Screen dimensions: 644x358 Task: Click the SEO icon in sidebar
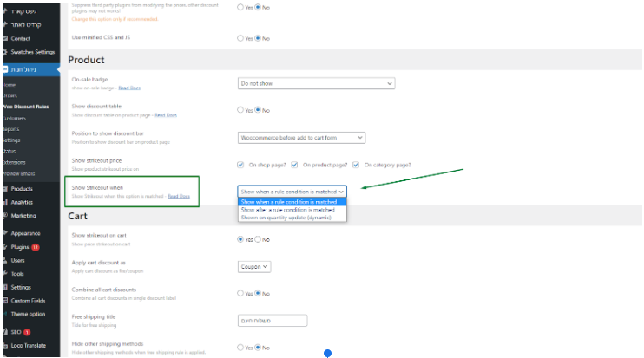click(5, 331)
